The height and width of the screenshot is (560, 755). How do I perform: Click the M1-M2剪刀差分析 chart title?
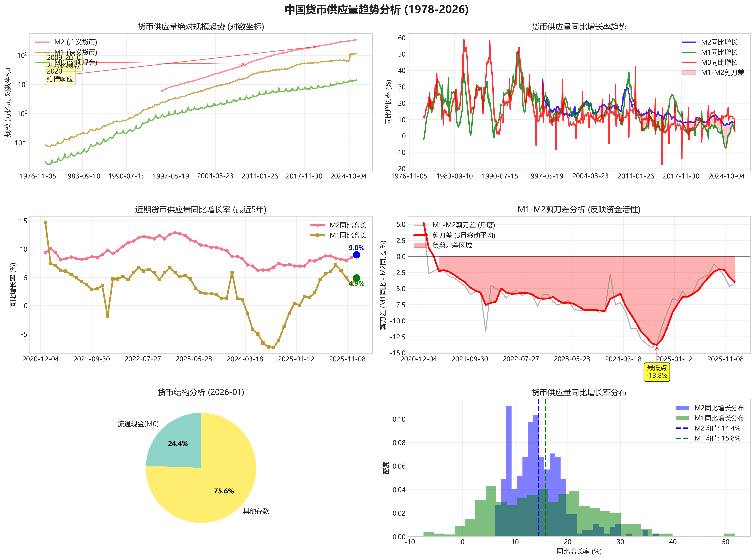tap(579, 210)
